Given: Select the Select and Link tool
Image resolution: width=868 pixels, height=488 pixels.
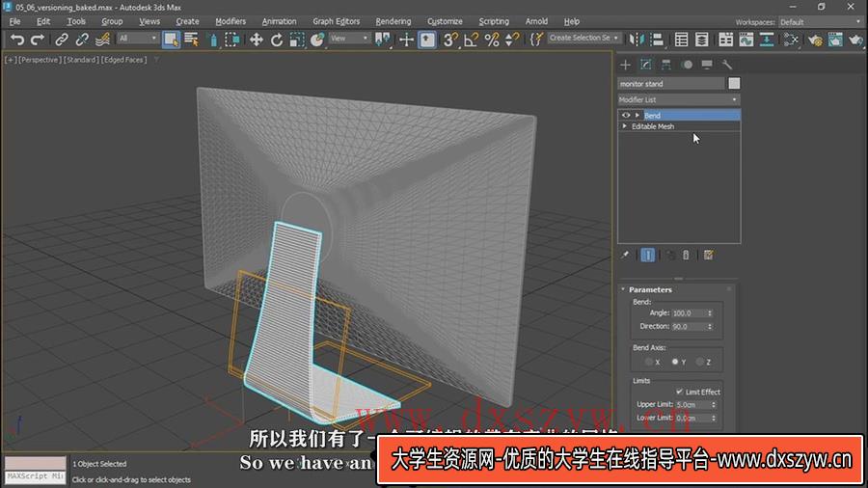Looking at the screenshot, I should [62, 40].
